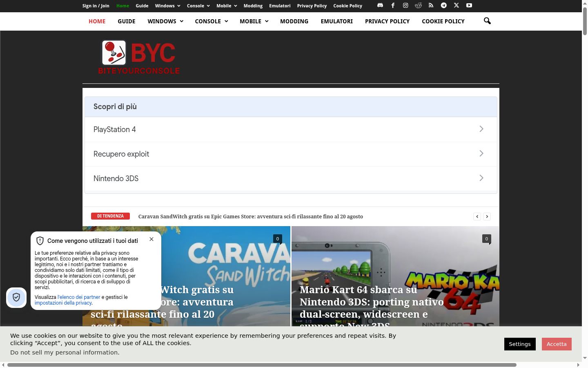Open the PlayStation 4 suggestion row
Image resolution: width=588 pixels, height=368 pixels.
pyautogui.click(x=291, y=129)
